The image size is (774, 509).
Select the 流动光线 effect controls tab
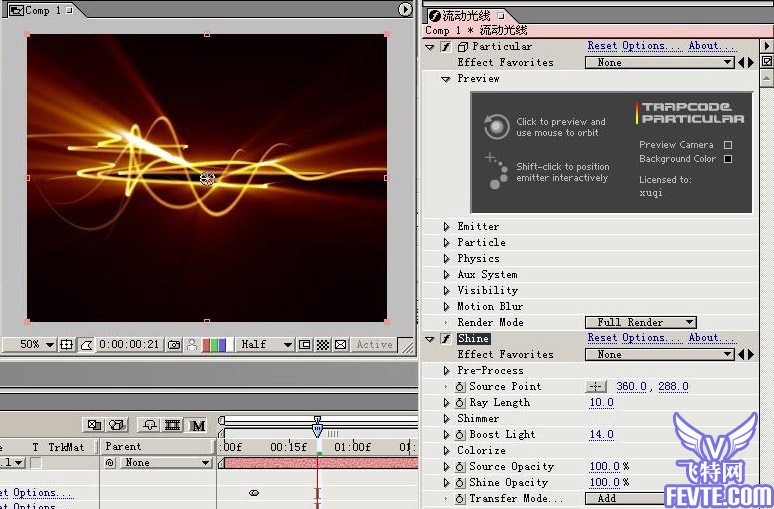point(466,16)
